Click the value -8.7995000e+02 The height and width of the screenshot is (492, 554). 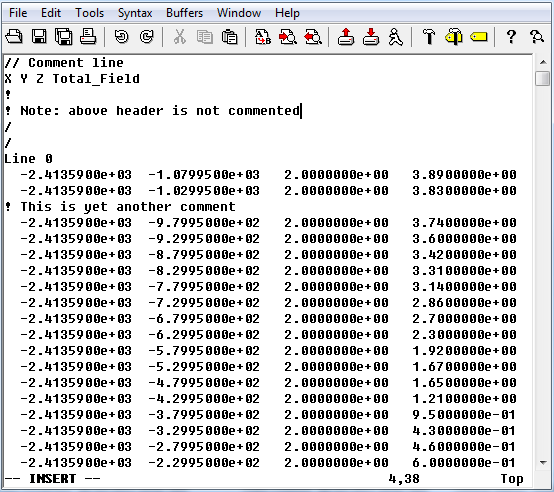pos(204,255)
